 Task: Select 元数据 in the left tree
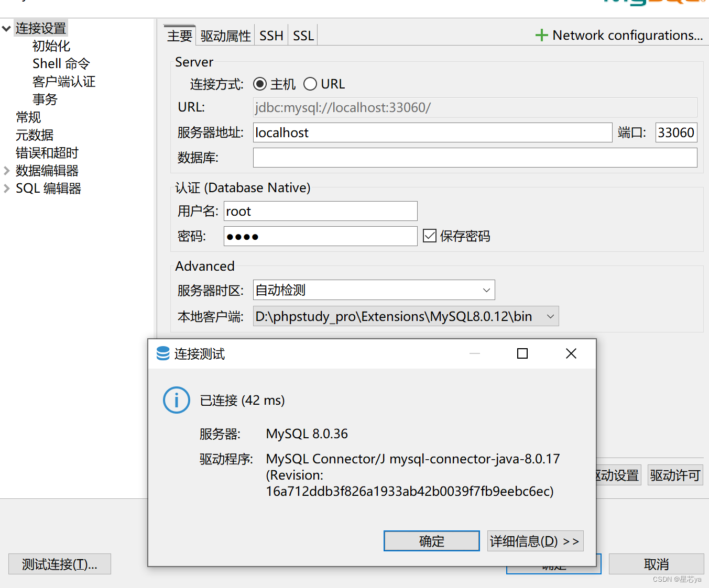tap(35, 135)
